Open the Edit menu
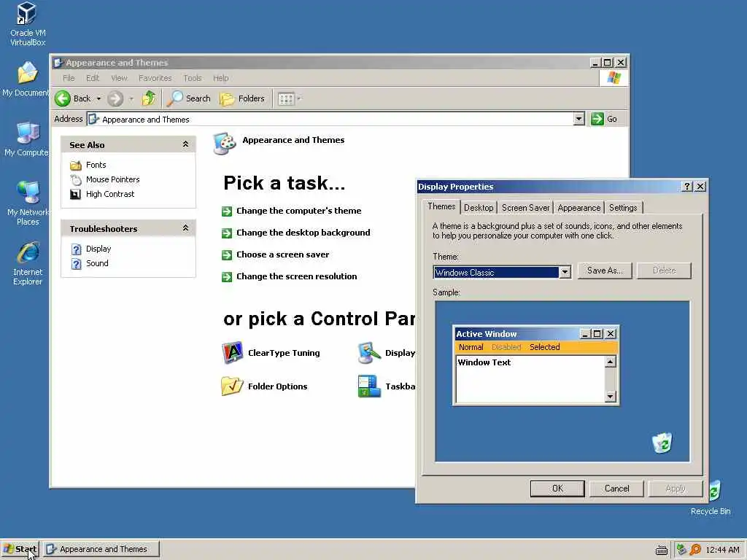Image resolution: width=747 pixels, height=560 pixels. 93,78
